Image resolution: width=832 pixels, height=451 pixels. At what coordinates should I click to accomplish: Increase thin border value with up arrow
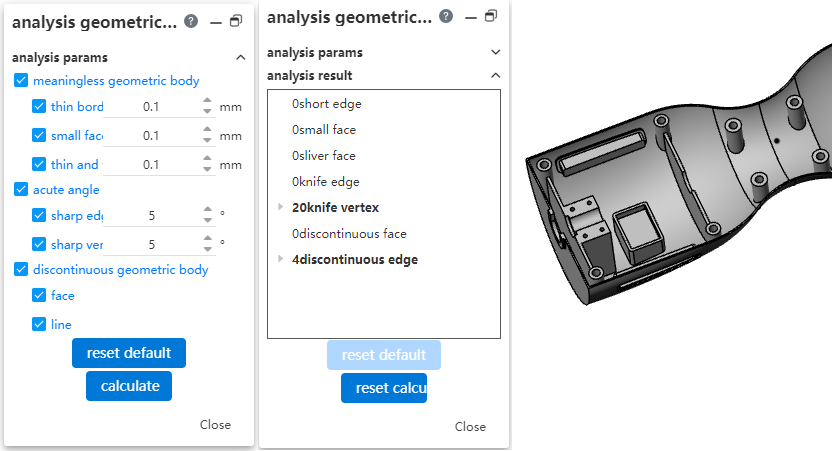point(207,101)
